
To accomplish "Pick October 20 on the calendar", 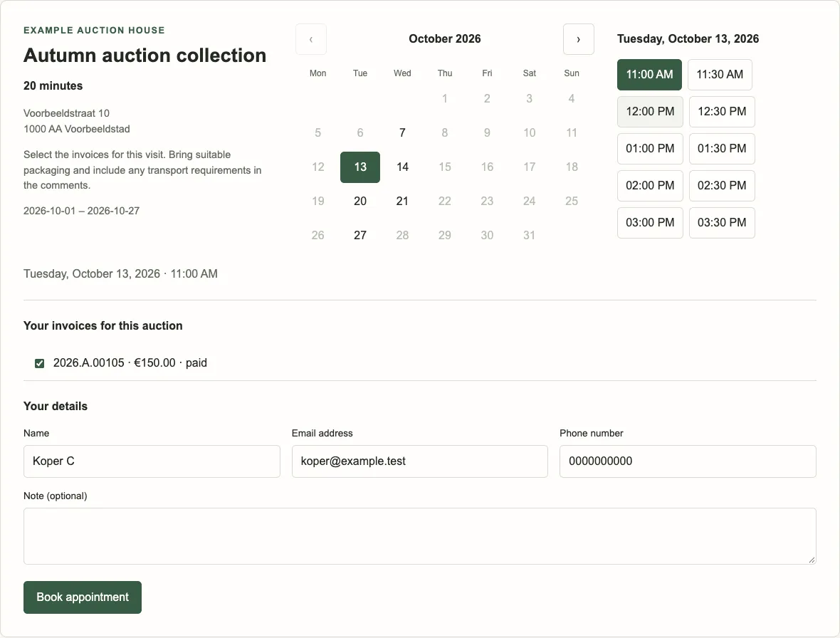I will [360, 202].
